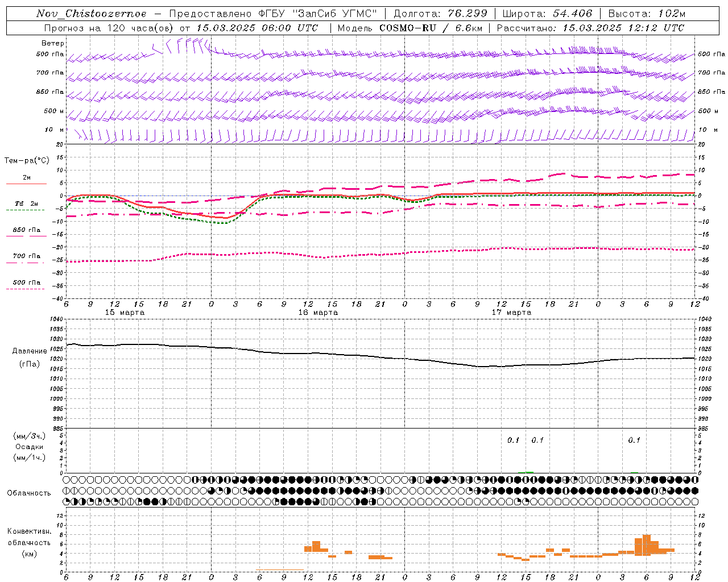Click the tallest orange convective cloud bar
This screenshot has width=728, height=582.
[x=647, y=544]
